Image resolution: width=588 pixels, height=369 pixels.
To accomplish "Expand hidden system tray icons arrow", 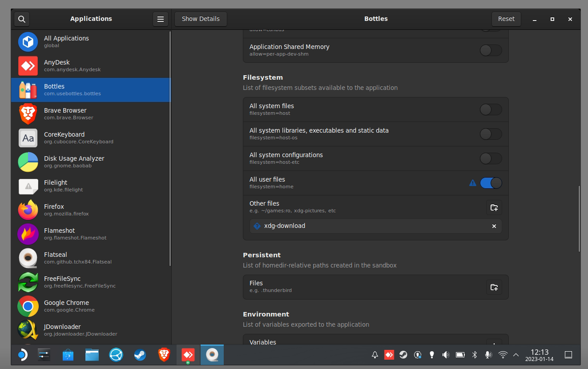I will coord(516,355).
